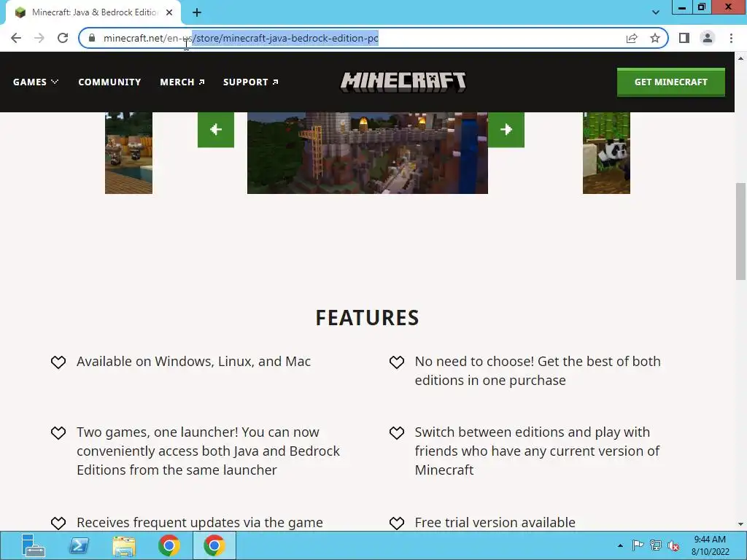Click the heart beside "Available on Windows"
Image resolution: width=747 pixels, height=560 pixels.
(x=58, y=362)
